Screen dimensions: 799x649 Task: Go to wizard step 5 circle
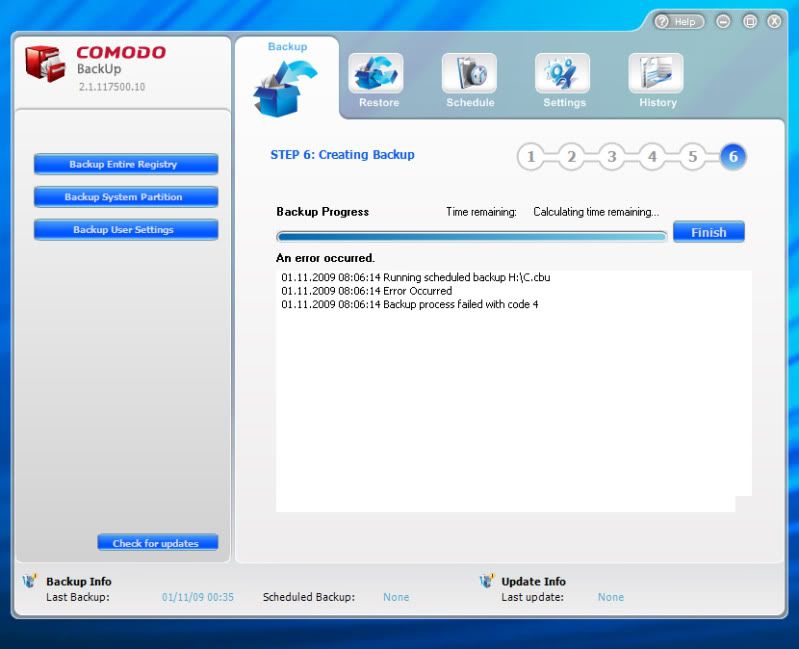[x=693, y=156]
